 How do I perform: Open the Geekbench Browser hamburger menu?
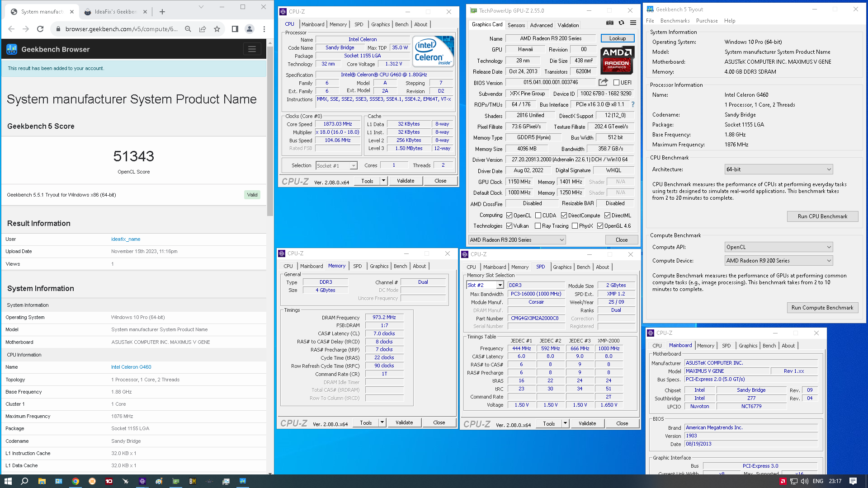click(252, 49)
